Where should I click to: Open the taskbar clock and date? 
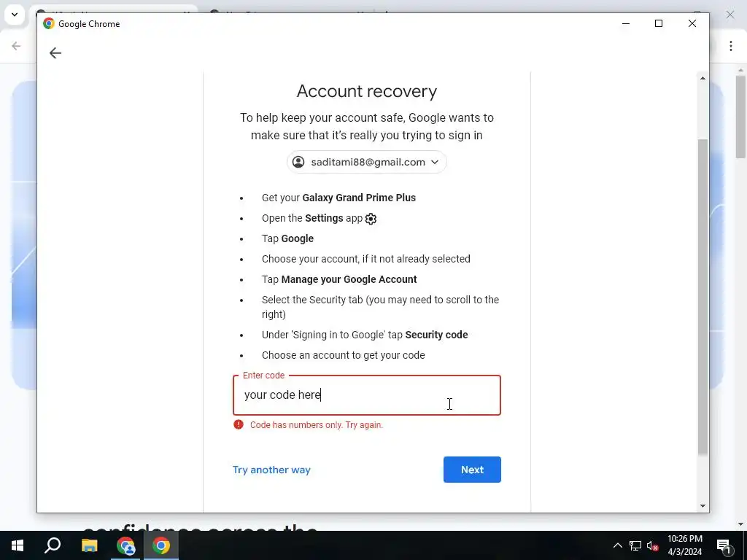point(684,545)
